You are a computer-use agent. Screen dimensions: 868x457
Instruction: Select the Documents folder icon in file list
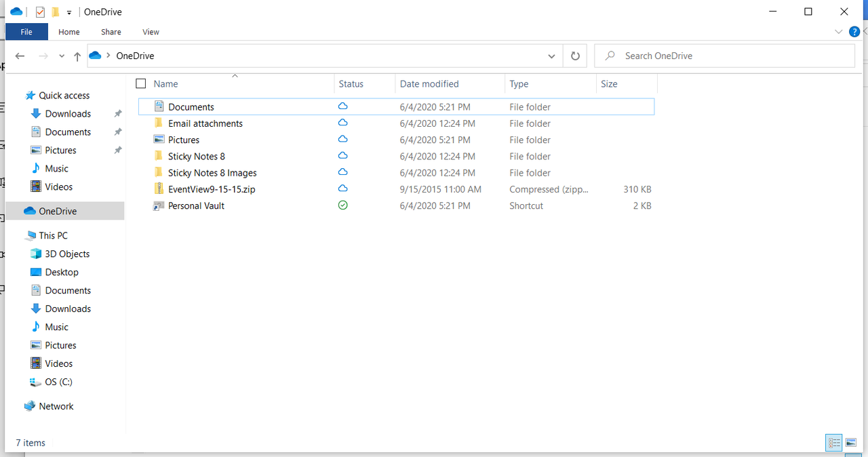(x=159, y=106)
